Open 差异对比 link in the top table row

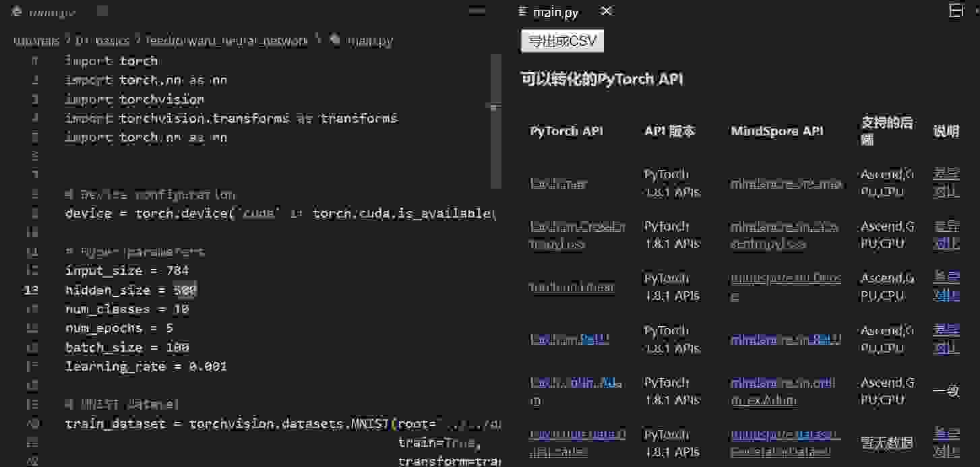(x=946, y=183)
